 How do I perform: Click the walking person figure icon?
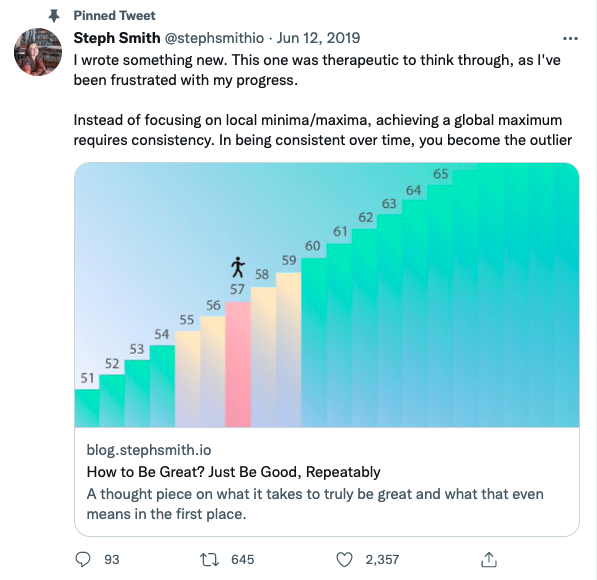pos(238,267)
